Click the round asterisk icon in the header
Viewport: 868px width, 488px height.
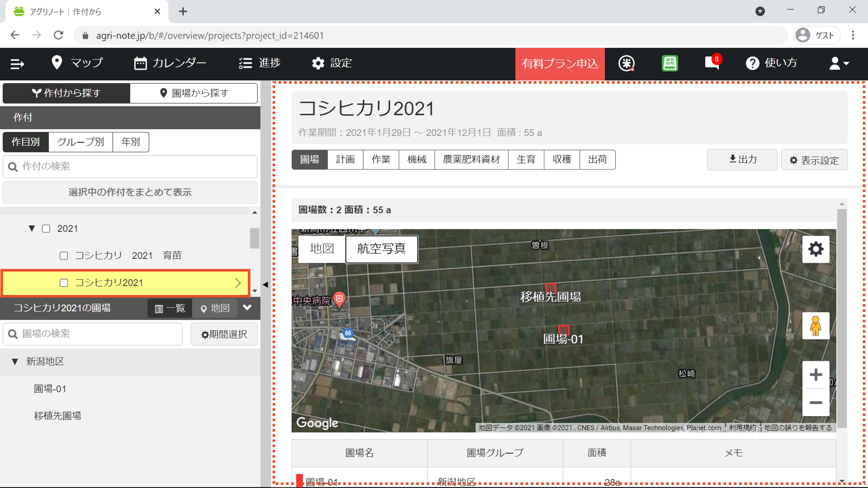tap(626, 63)
